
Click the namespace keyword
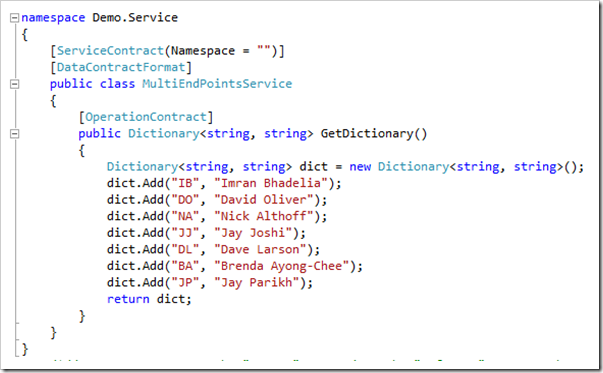(53, 18)
